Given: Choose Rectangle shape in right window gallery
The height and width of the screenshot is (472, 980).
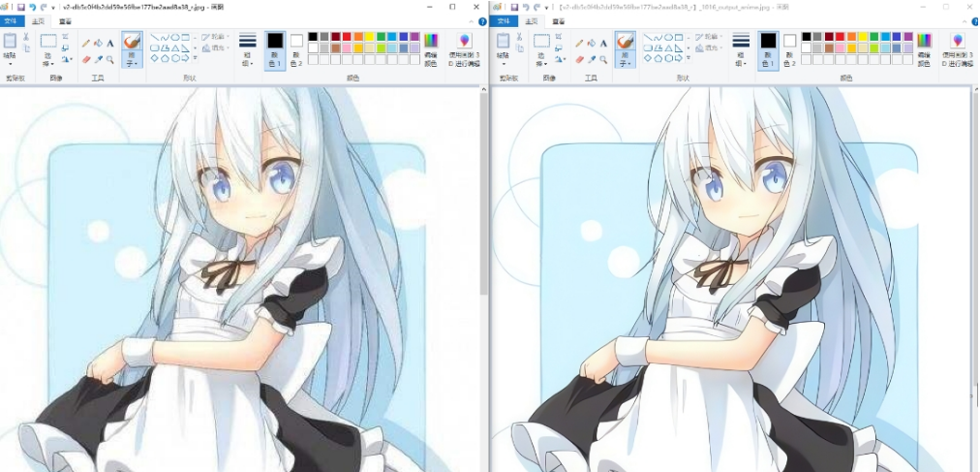Looking at the screenshot, I should 679,38.
